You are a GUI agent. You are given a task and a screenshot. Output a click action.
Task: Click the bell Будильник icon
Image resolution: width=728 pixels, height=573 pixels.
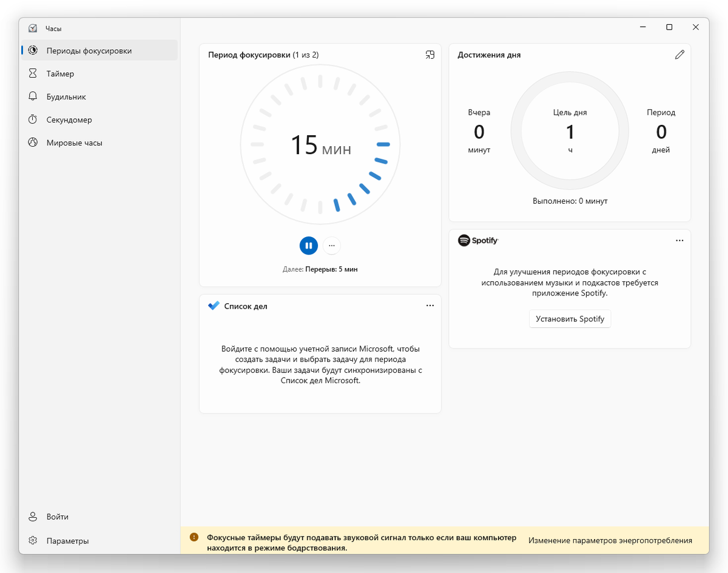[33, 96]
